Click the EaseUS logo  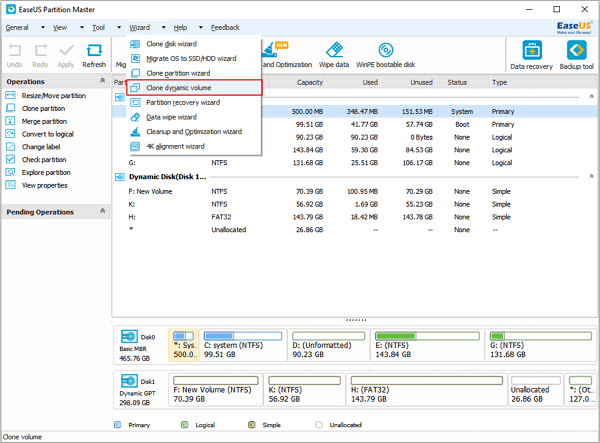pyautogui.click(x=574, y=27)
